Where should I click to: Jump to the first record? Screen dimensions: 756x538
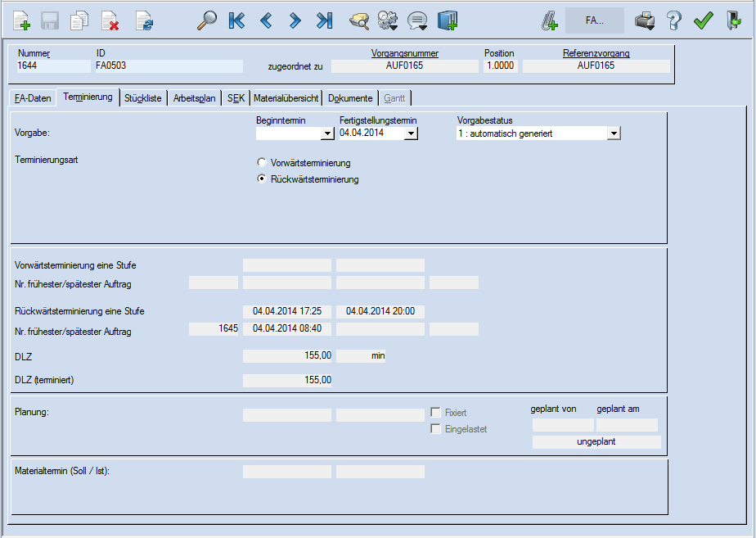(x=236, y=21)
